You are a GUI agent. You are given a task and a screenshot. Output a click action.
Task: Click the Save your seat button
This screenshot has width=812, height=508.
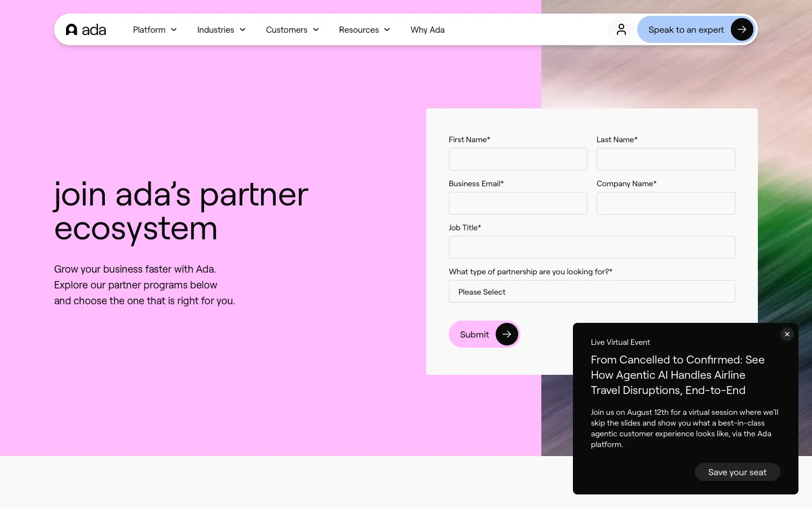pos(738,472)
